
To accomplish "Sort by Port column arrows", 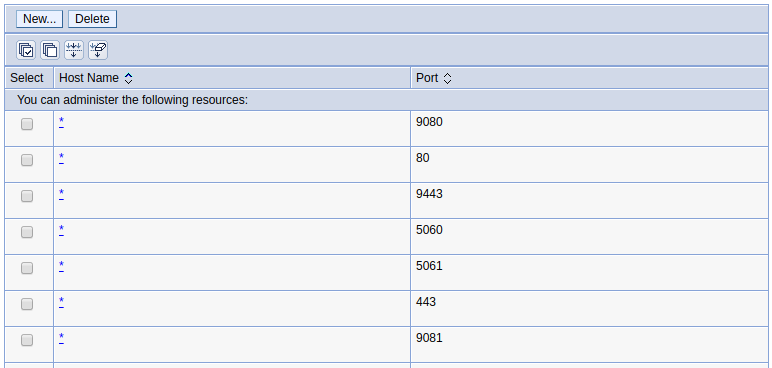I will coord(447,78).
